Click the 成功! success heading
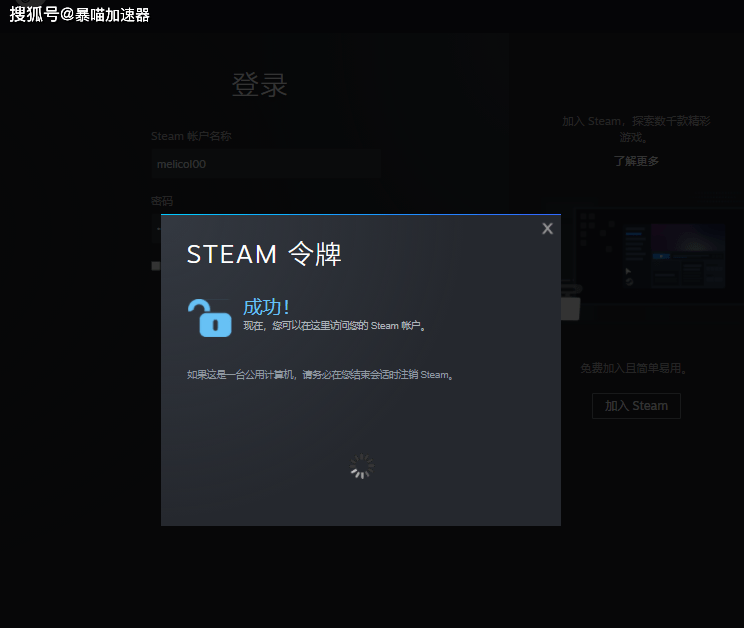Viewport: 744px width, 628px height. click(x=266, y=307)
